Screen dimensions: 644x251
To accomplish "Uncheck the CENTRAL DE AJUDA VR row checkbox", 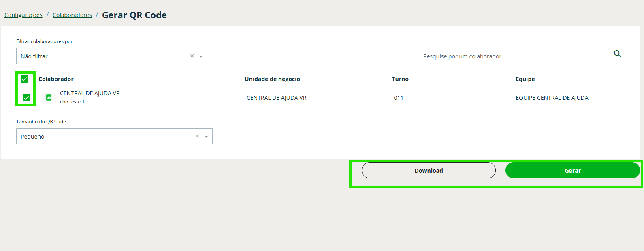I will (26, 98).
